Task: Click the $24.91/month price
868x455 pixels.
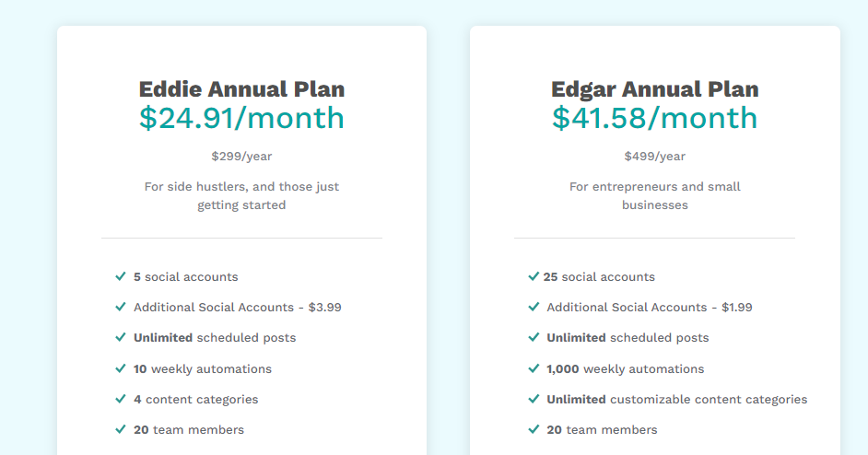Action: point(241,118)
